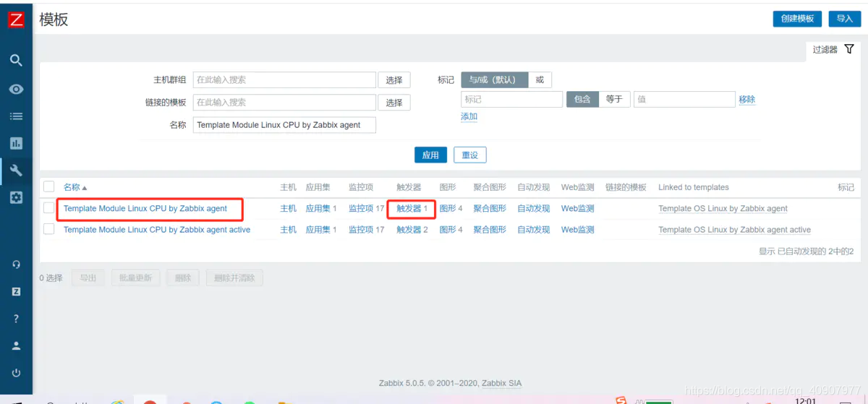Open Inventory list icon in sidebar
The image size is (868, 404).
16,116
